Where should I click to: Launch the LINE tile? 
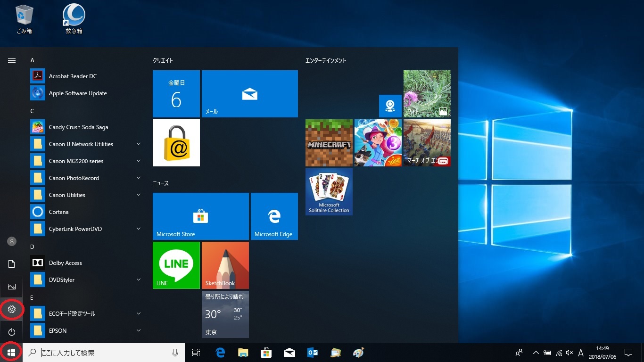(176, 265)
